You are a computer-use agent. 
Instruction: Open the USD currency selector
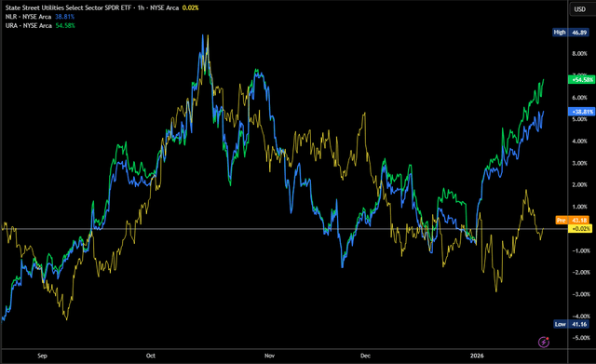[581, 8]
